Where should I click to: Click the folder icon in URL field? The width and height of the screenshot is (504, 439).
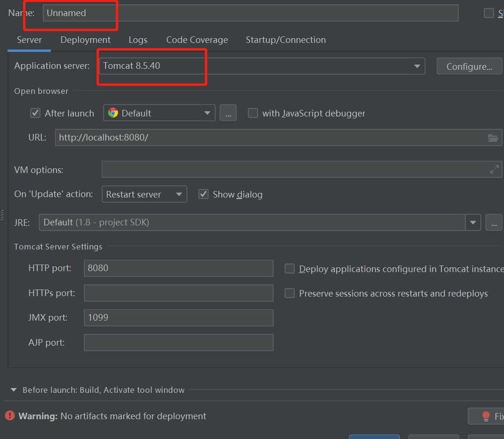[493, 138]
